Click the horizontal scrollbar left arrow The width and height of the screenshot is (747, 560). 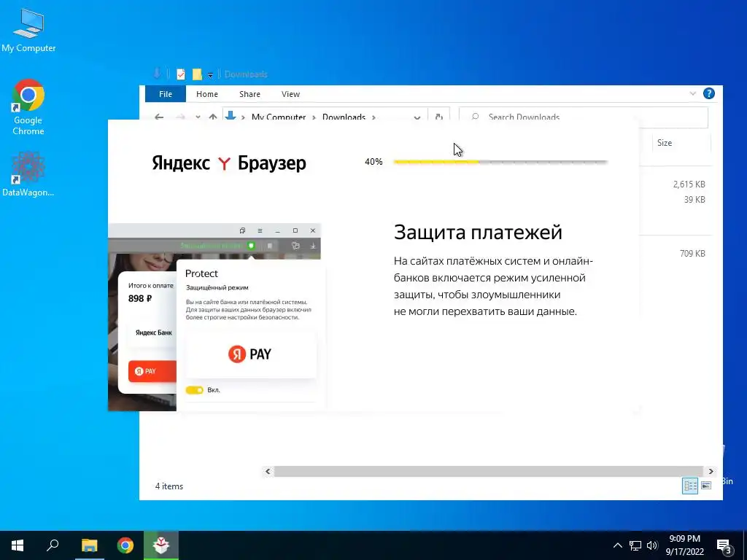268,472
